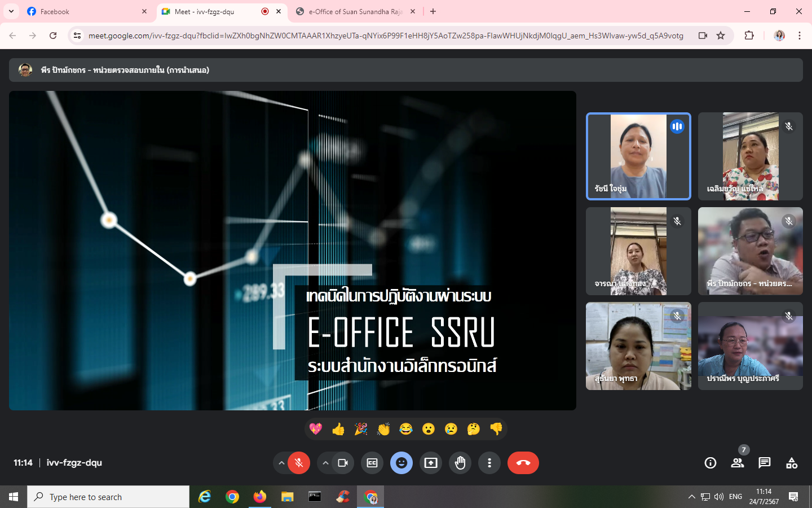Open the Chrome tab search dropdown

coord(11,11)
